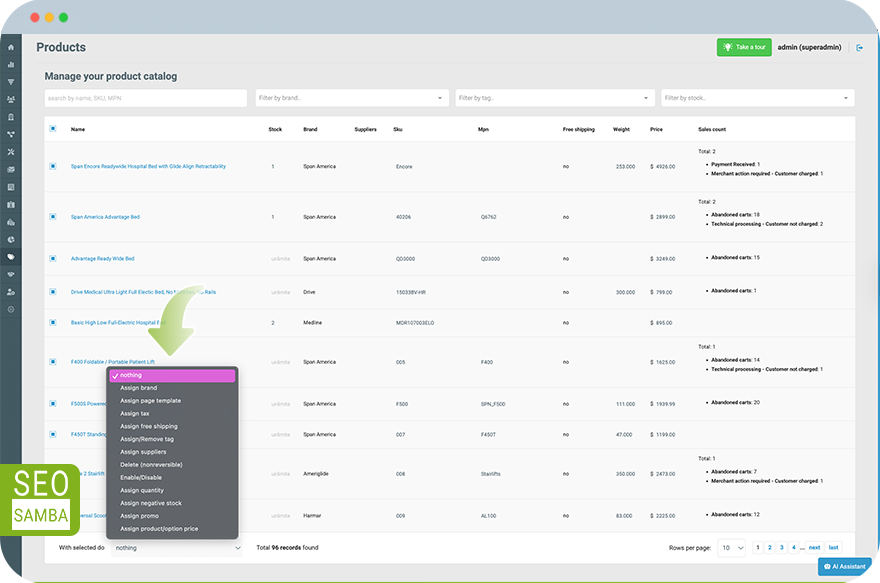Image resolution: width=880 pixels, height=583 pixels.
Task: Open Span Encore Readywide Hospital Bed product link
Action: 148,166
